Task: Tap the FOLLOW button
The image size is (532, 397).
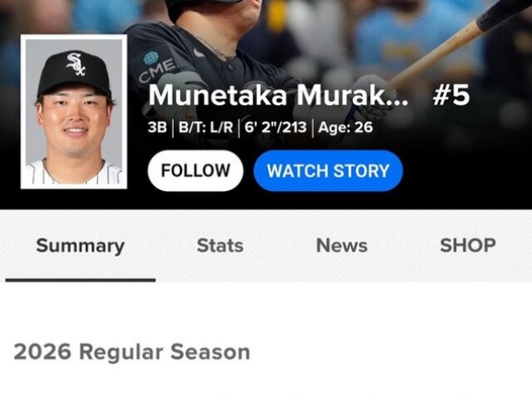Action: tap(196, 171)
